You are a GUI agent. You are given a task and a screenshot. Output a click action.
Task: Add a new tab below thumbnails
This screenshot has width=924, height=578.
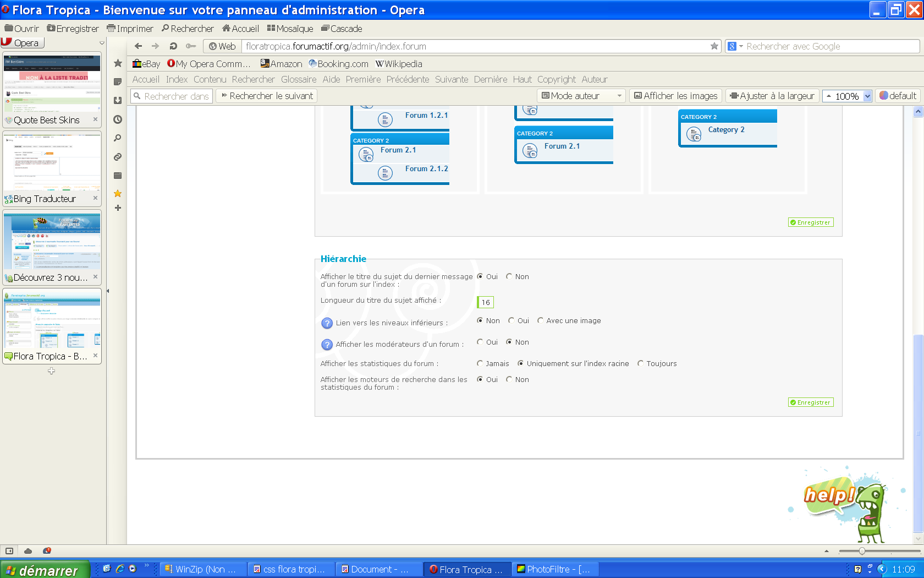[52, 371]
